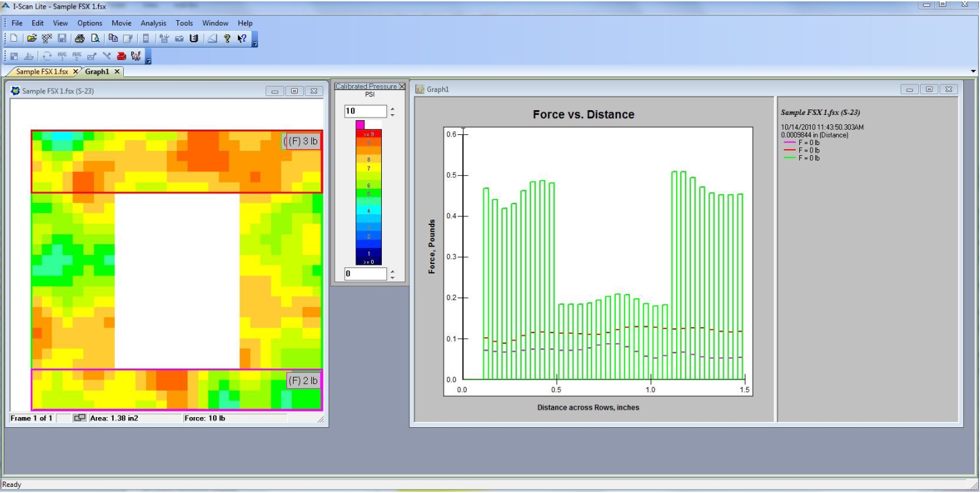Image resolution: width=980 pixels, height=493 pixels.
Task: Click the camera snapshot icon in toolbar
Action: pos(179,39)
